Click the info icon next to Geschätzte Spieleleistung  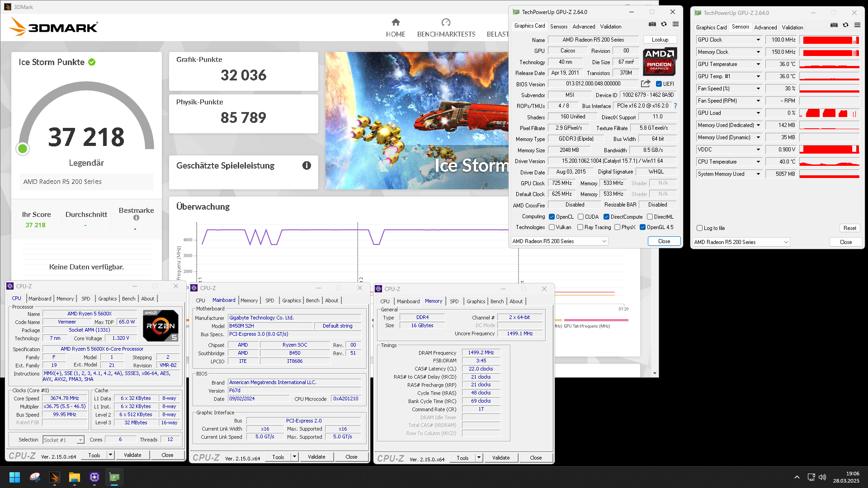[x=307, y=165]
